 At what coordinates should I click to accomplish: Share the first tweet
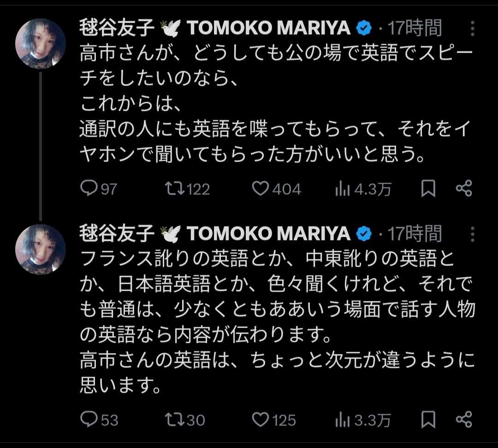click(463, 189)
